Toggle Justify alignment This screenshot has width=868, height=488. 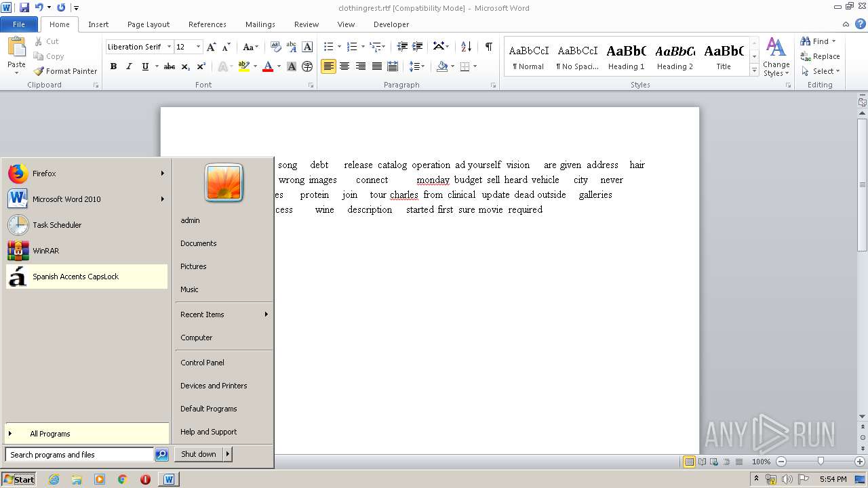point(376,66)
